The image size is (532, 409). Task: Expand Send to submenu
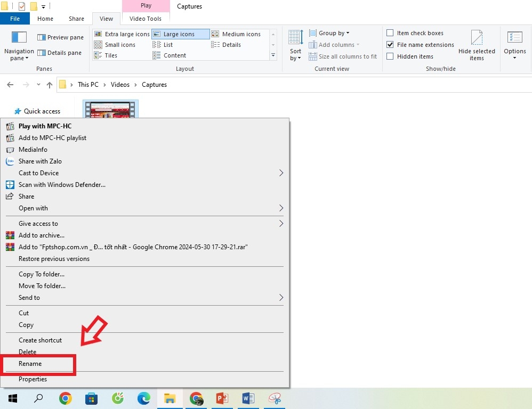(144, 298)
